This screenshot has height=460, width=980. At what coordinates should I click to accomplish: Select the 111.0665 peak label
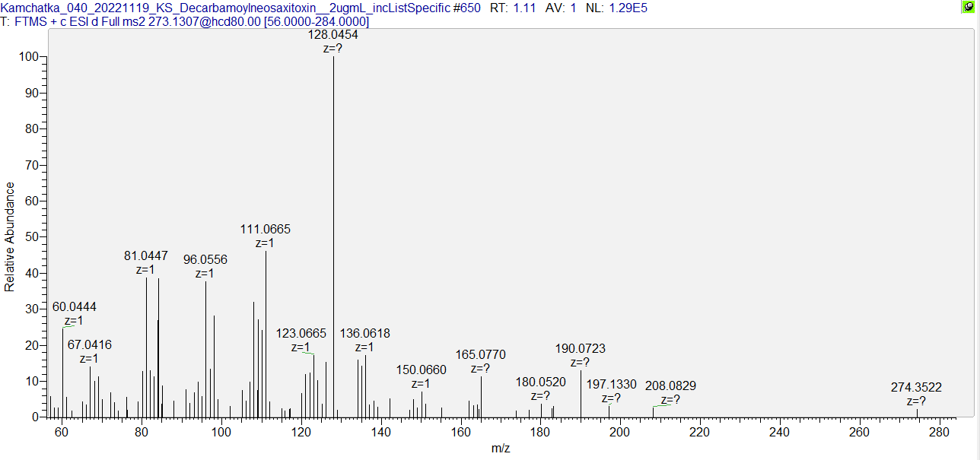(x=266, y=230)
